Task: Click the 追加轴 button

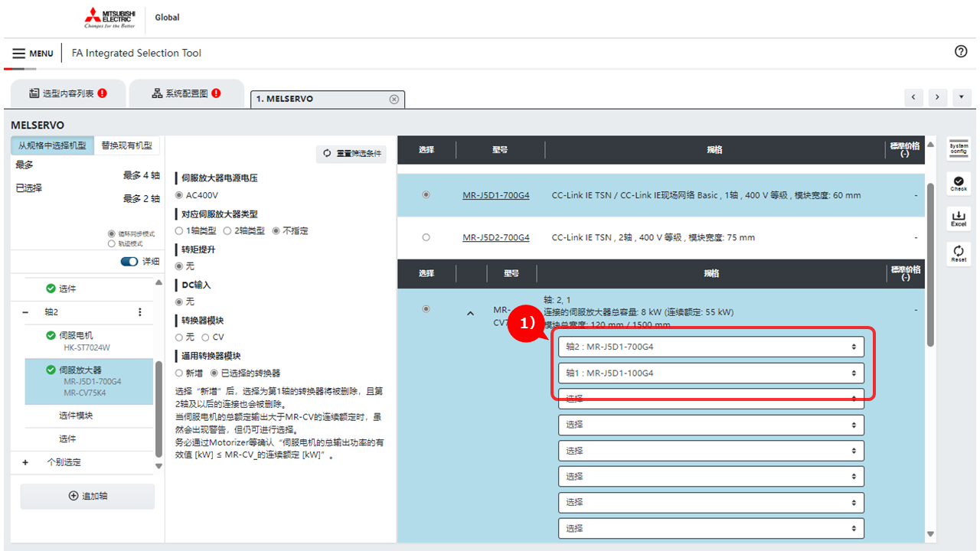Action: click(x=87, y=496)
